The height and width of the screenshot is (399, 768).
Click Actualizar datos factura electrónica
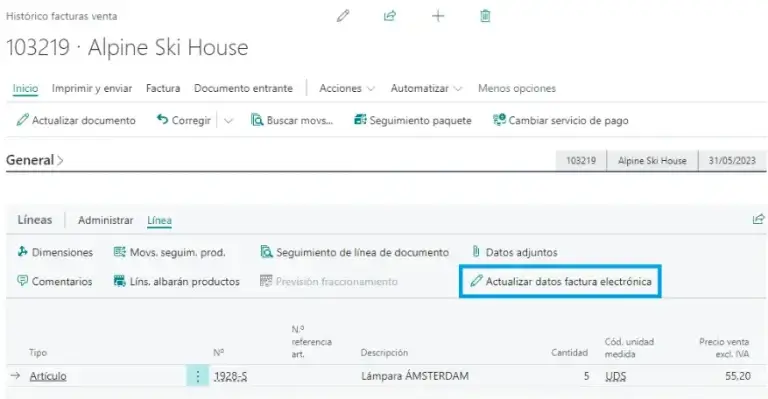pyautogui.click(x=561, y=282)
